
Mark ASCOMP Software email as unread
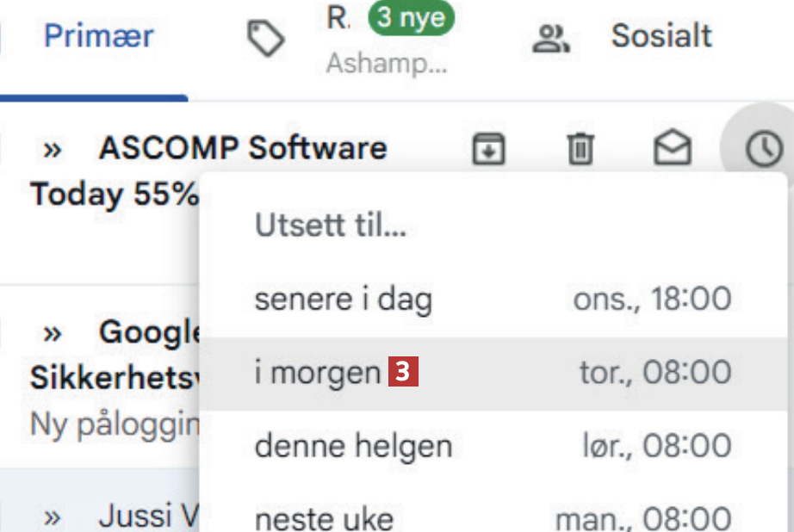tap(672, 150)
